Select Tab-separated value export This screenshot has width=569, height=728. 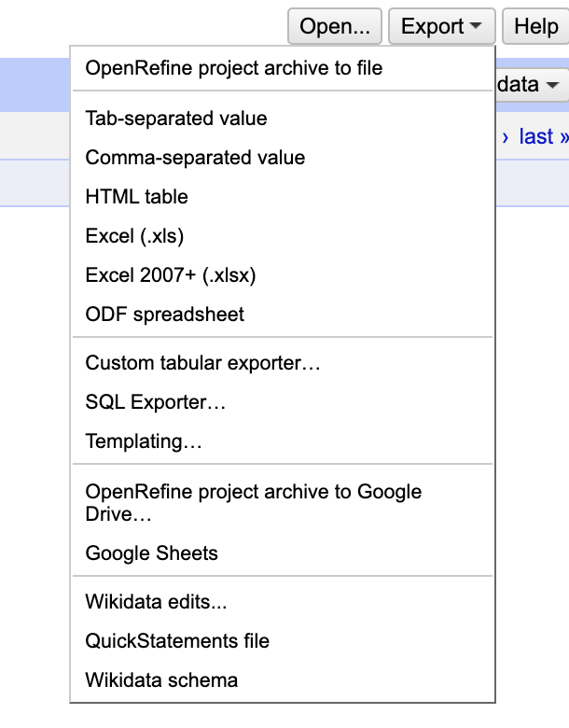click(283, 119)
